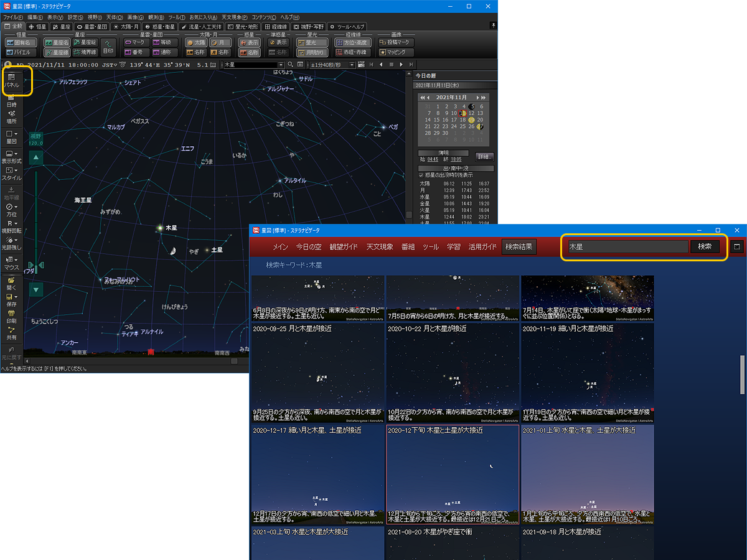Jump to the previous year in the calendar
747x560 pixels.
[x=423, y=98]
